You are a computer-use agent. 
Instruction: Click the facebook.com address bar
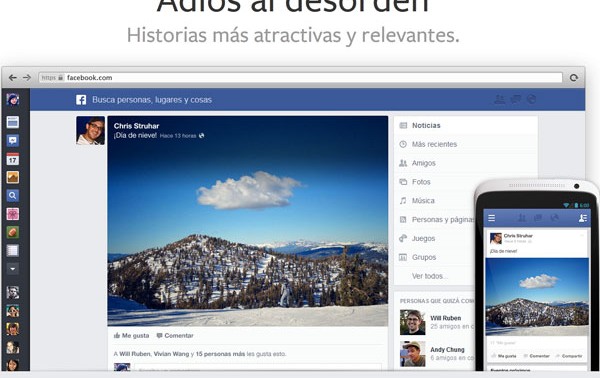pyautogui.click(x=300, y=78)
